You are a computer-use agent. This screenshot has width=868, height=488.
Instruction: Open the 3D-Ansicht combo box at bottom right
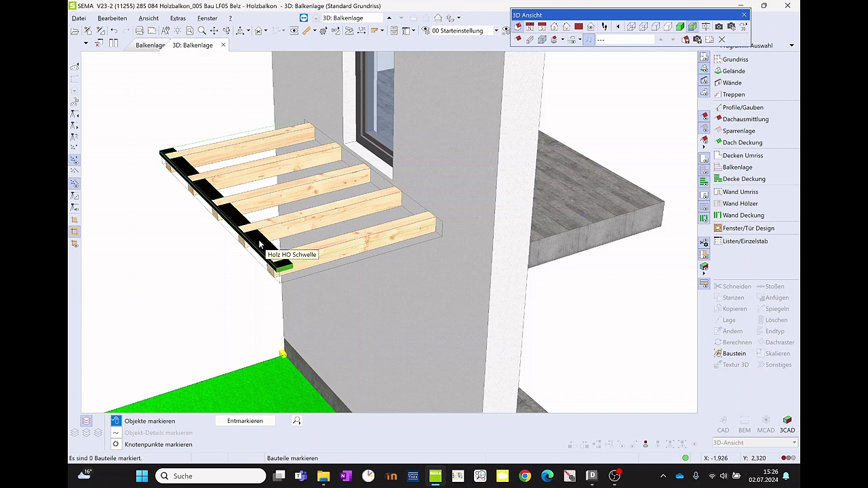coord(754,443)
